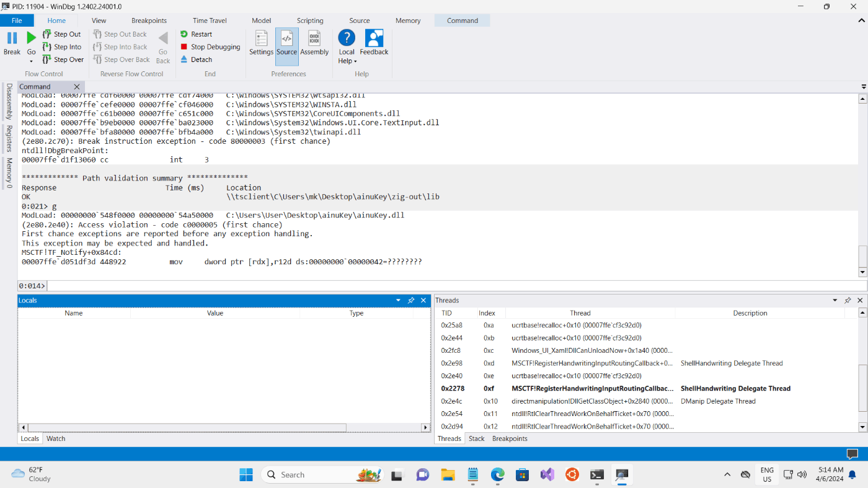This screenshot has height=488, width=868.
Task: Click the taskbar Search box
Action: [x=321, y=474]
